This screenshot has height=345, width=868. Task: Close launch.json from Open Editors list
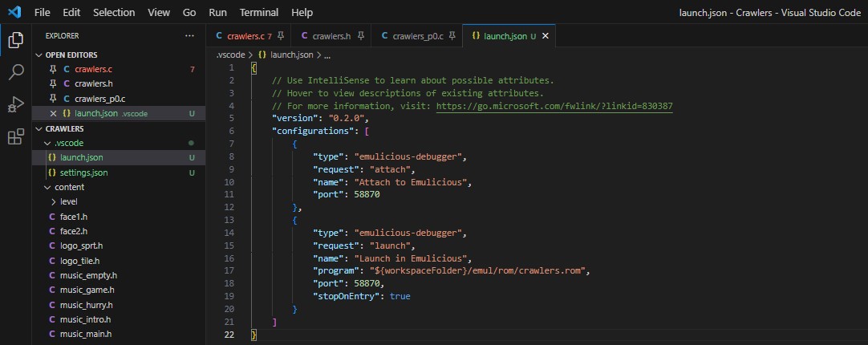click(53, 113)
